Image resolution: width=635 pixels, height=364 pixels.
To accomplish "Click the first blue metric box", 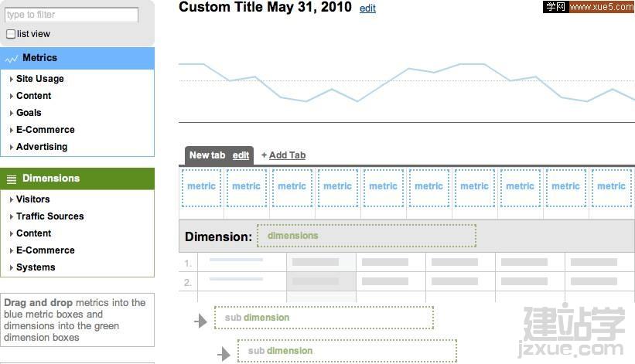I will (202, 188).
